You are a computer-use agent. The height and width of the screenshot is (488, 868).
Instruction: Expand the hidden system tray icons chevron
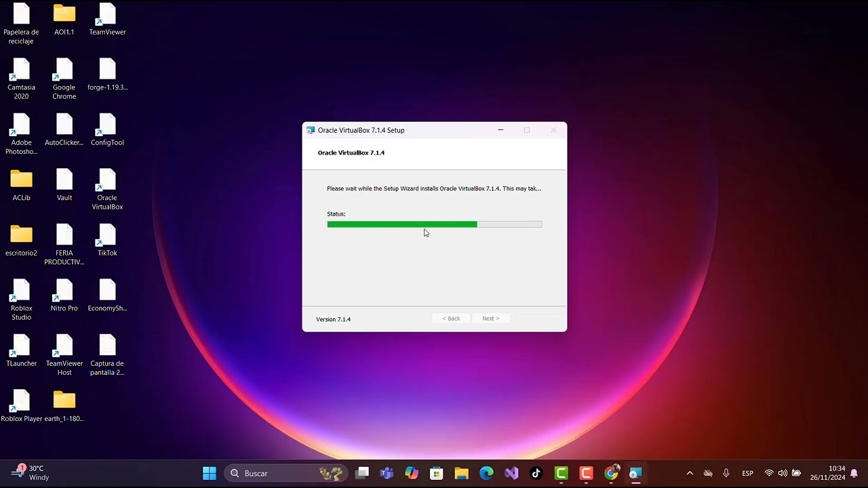click(x=690, y=473)
